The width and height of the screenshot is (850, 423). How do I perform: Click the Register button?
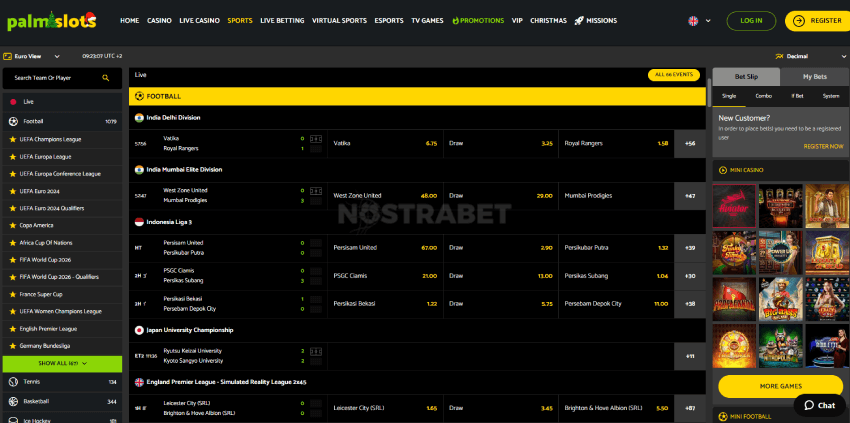click(x=817, y=21)
